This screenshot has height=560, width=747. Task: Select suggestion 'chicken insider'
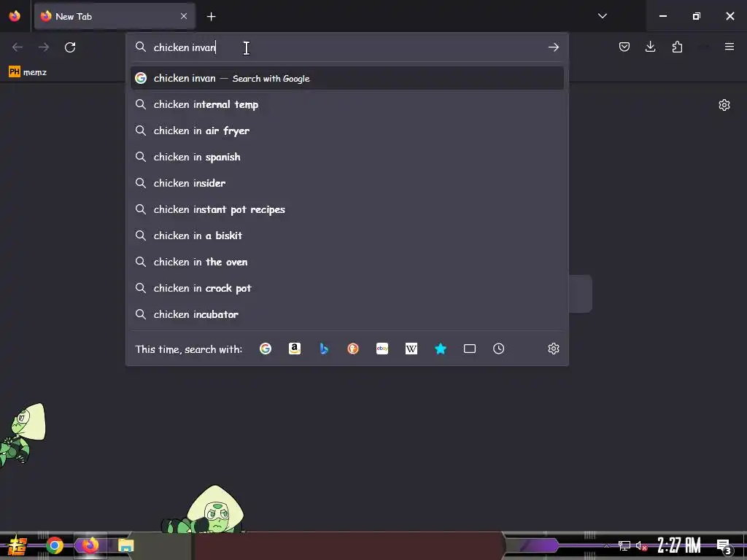(x=347, y=183)
